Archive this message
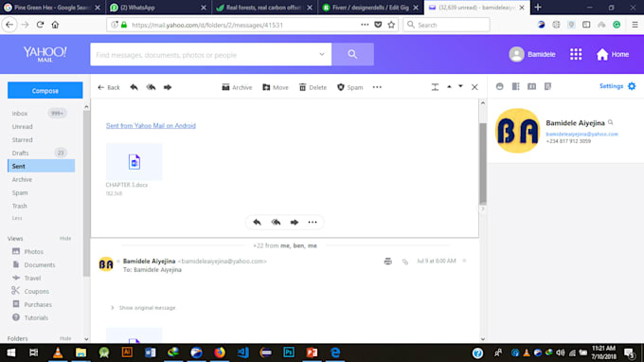The image size is (644, 362). pyautogui.click(x=237, y=87)
